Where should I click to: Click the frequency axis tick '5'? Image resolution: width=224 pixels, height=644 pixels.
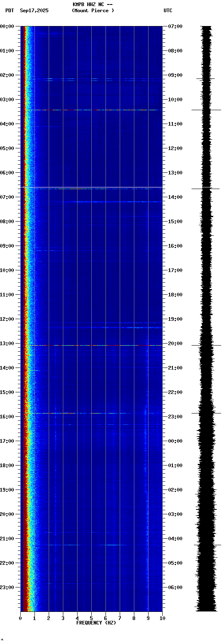(91, 618)
